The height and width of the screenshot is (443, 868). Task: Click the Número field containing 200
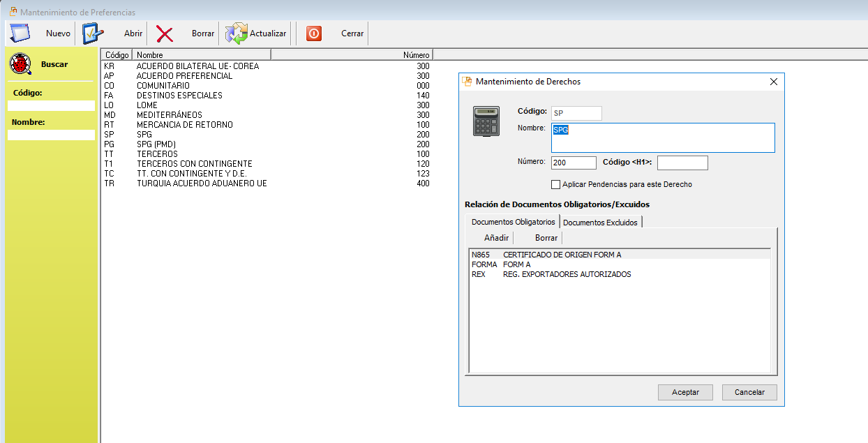point(573,163)
